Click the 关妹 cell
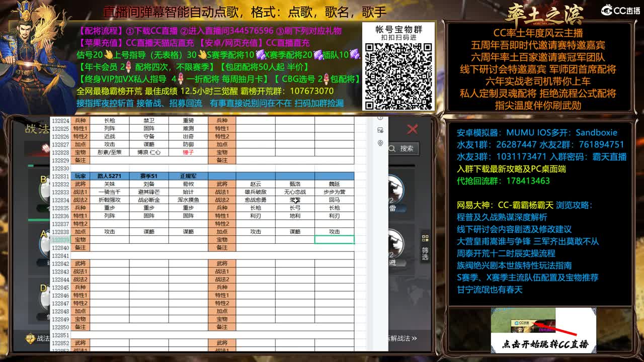Image resolution: width=644 pixels, height=362 pixels. click(x=109, y=184)
